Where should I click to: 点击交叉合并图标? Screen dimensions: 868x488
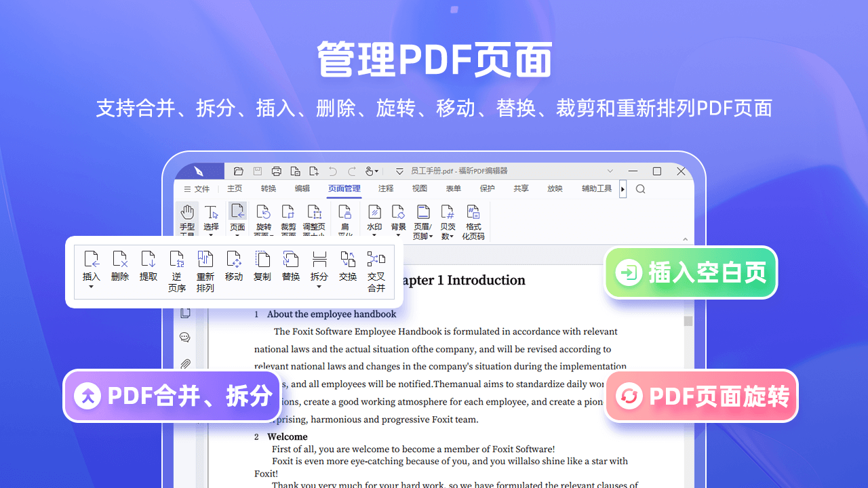point(376,260)
